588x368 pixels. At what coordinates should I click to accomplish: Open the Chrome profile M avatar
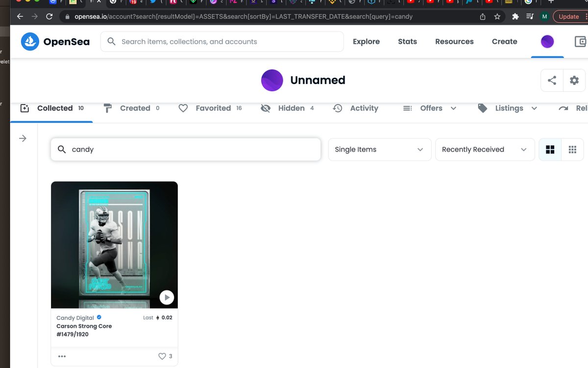(544, 16)
